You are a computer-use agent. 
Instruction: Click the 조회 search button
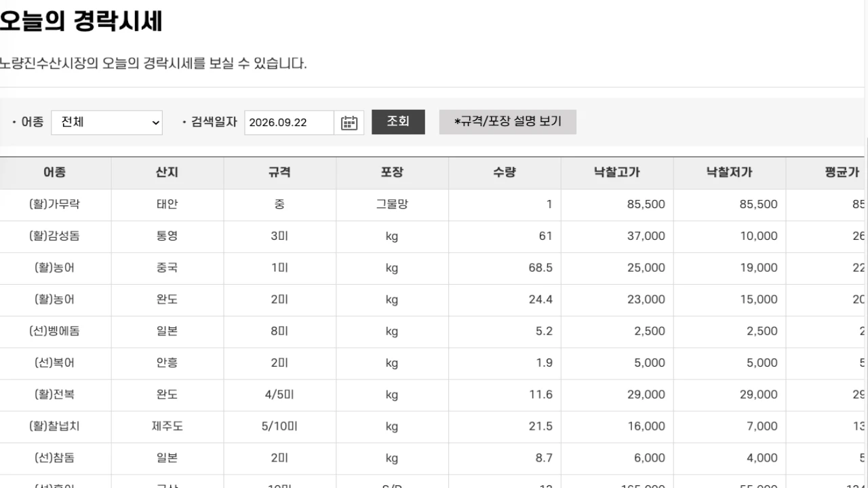(x=398, y=122)
